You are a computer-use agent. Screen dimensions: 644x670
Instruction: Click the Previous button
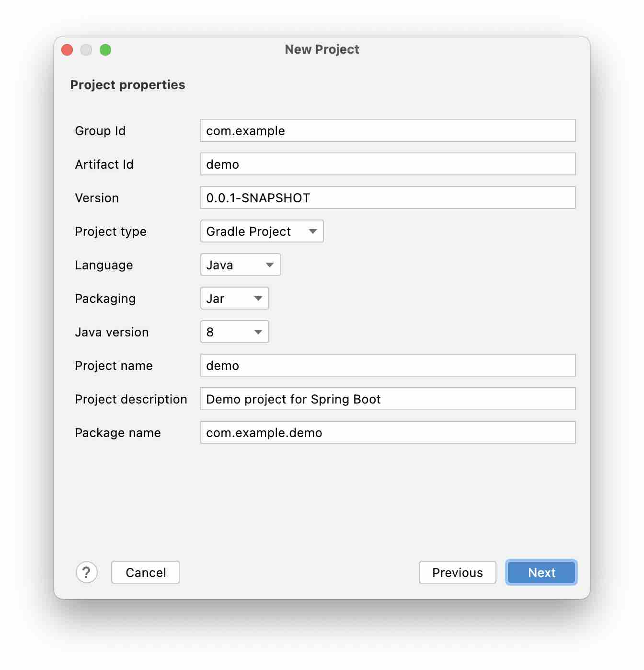[x=457, y=572]
